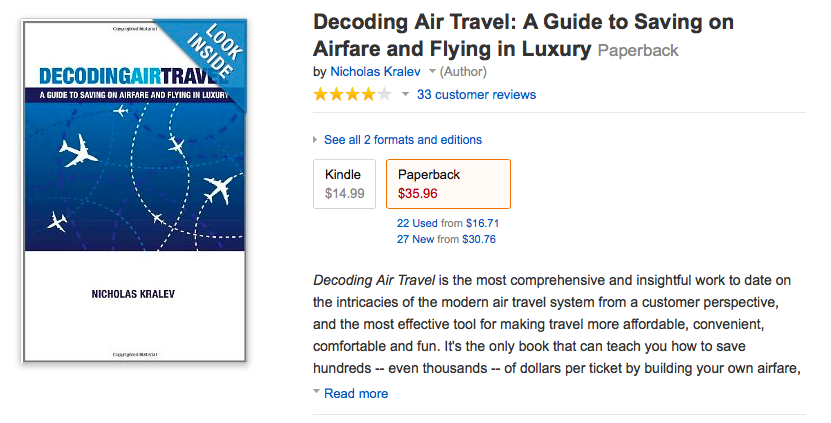
Task: Open dropdown arrow next to Nicholas Kralev
Action: pos(432,71)
